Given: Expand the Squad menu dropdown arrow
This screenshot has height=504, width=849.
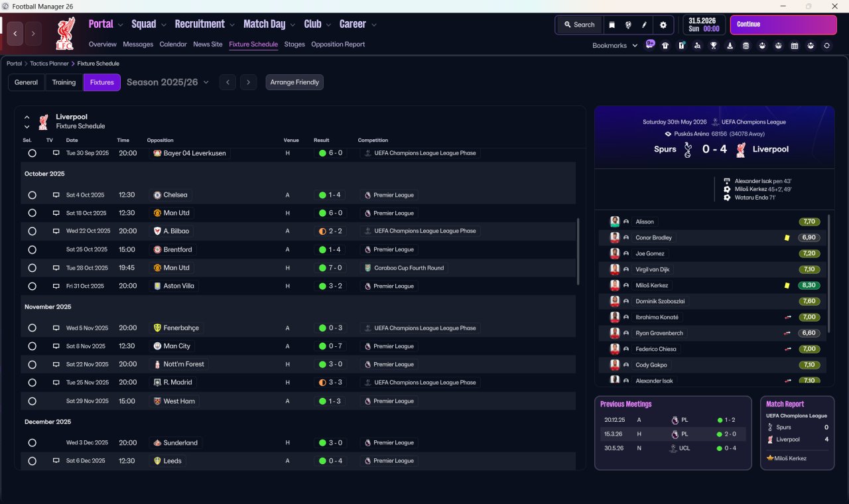Looking at the screenshot, I should pos(163,25).
